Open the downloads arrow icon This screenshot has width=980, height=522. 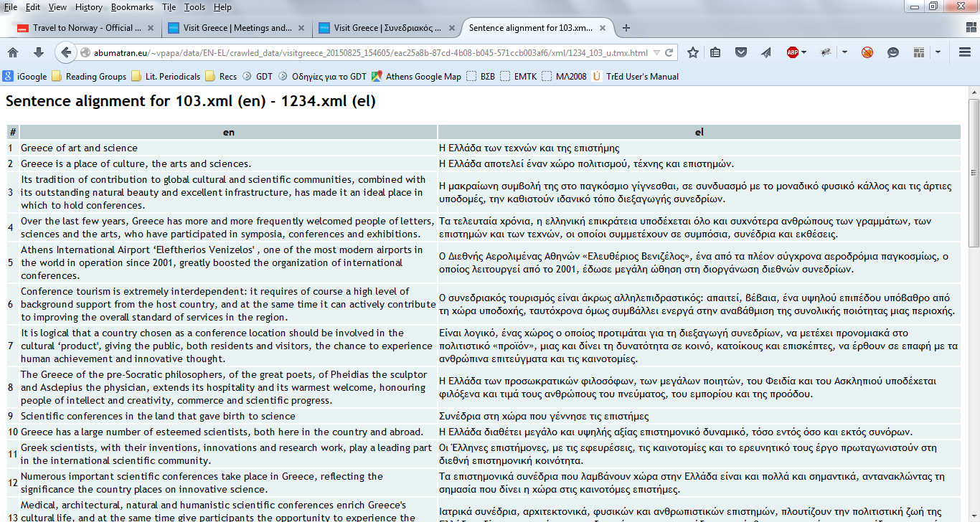(39, 52)
